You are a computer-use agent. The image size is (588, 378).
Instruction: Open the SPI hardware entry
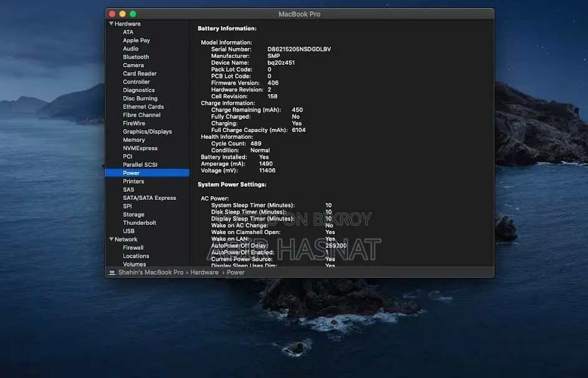coord(127,206)
